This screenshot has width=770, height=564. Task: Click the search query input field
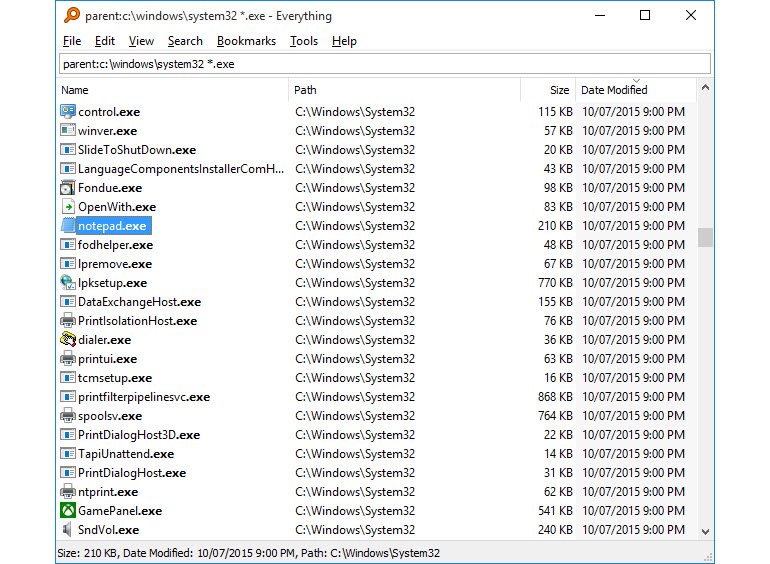(384, 64)
